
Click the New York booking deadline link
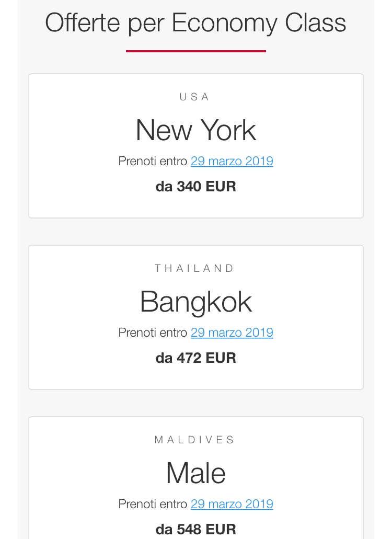(232, 161)
